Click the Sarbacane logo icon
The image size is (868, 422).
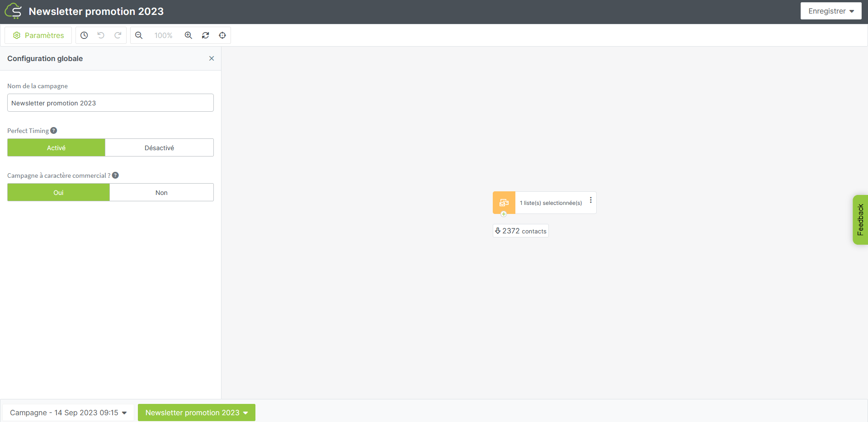13,11
